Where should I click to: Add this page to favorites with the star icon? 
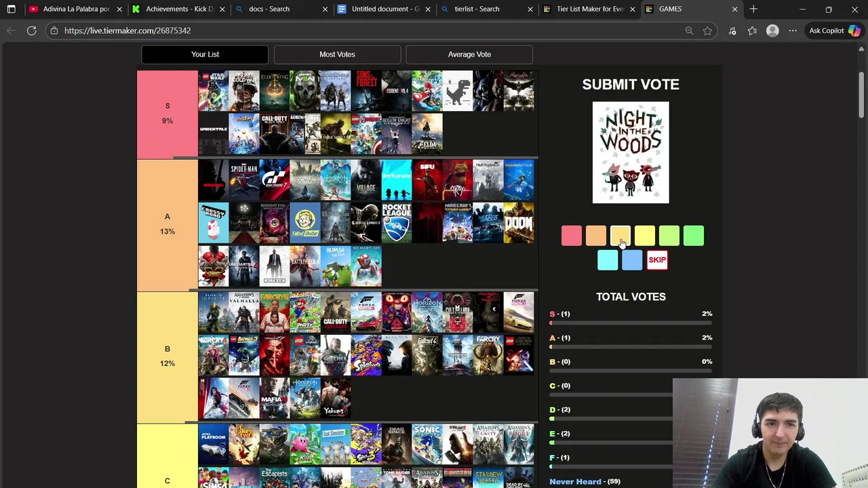point(707,30)
